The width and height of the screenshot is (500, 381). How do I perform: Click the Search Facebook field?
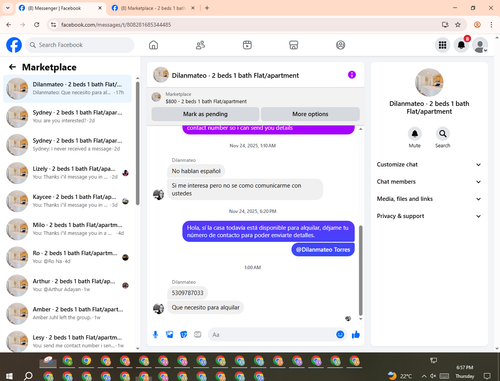80,45
